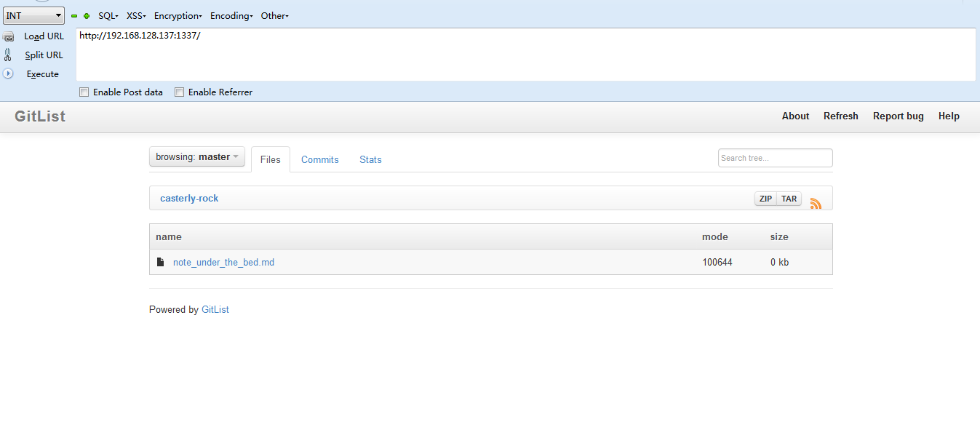The image size is (980, 422).
Task: Click Refresh in the GitList navbar
Action: [x=841, y=116]
